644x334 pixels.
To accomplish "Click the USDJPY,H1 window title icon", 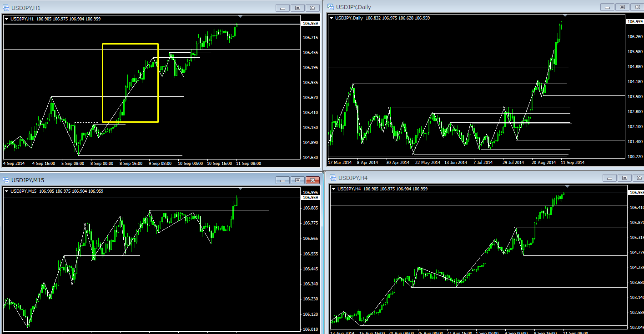I will pyautogui.click(x=6, y=8).
